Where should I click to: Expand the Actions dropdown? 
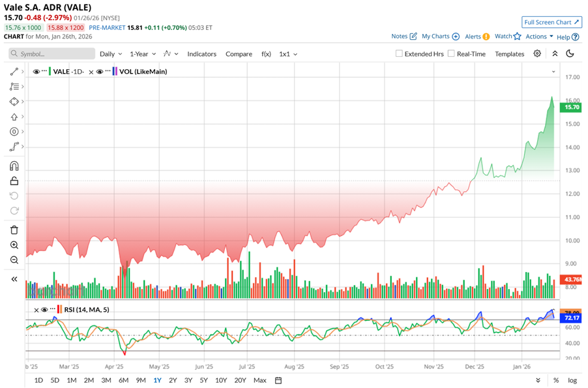click(539, 37)
